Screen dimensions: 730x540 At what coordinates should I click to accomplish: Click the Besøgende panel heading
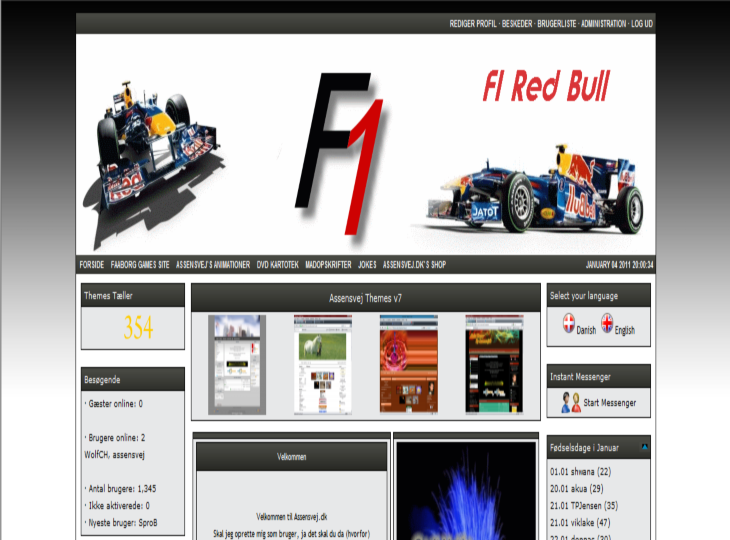(102, 380)
